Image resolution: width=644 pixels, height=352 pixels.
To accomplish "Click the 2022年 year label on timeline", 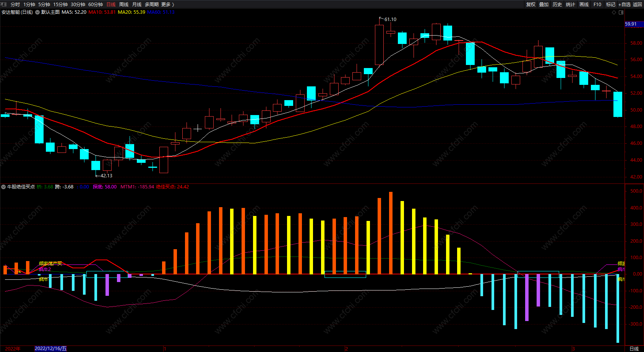I will (13, 349).
